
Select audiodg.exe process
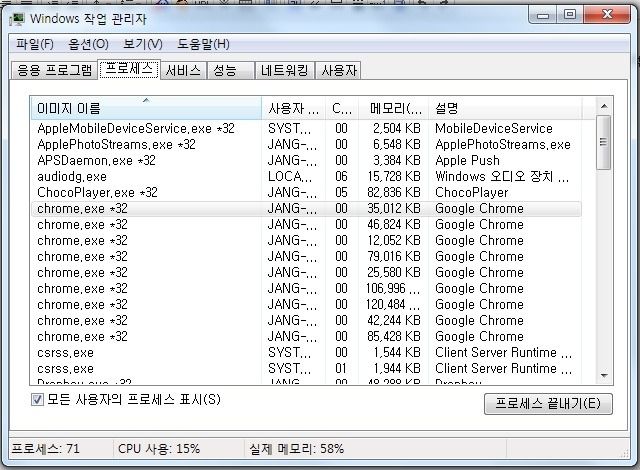click(x=306, y=176)
